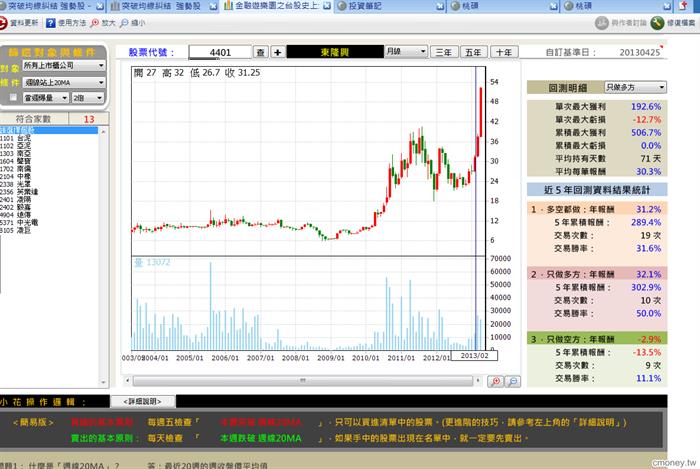Click the 多空都做 年報酬 header row

pos(597,209)
